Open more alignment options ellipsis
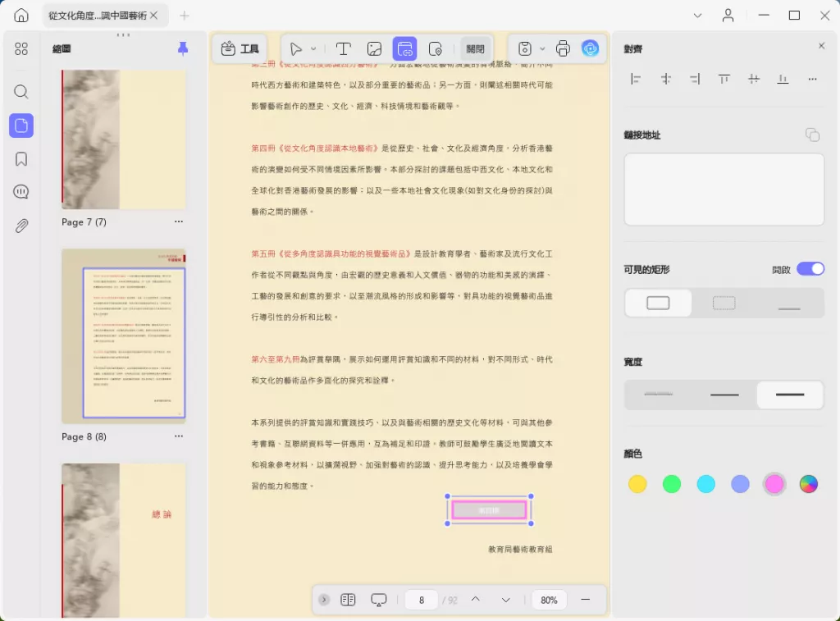Viewport: 840px width, 621px height. 812,80
